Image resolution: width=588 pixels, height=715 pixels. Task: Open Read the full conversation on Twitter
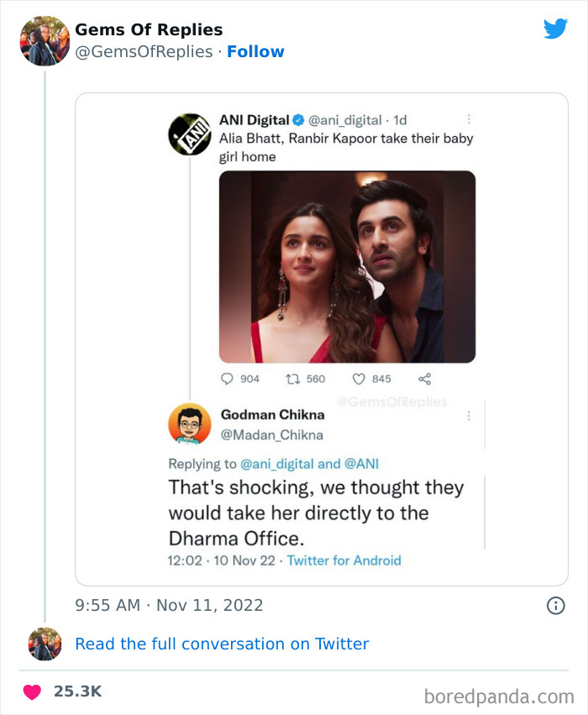pos(223,644)
